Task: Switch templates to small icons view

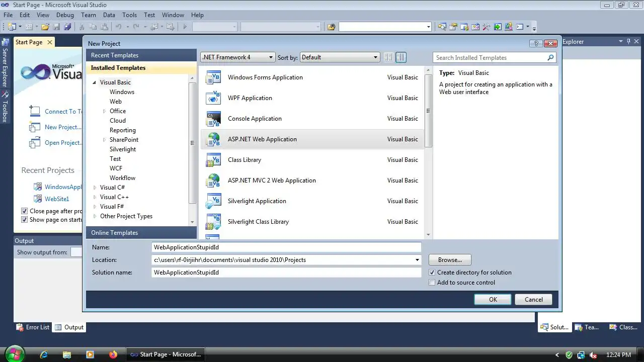Action: tap(388, 57)
